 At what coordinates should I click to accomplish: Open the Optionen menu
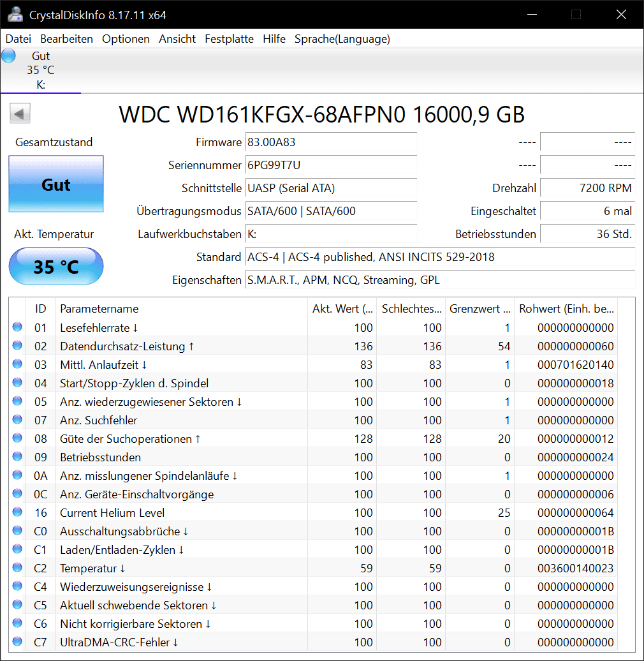(126, 39)
